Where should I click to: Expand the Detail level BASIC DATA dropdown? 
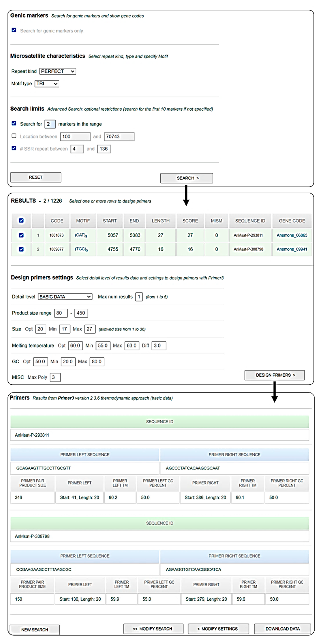coord(65,296)
